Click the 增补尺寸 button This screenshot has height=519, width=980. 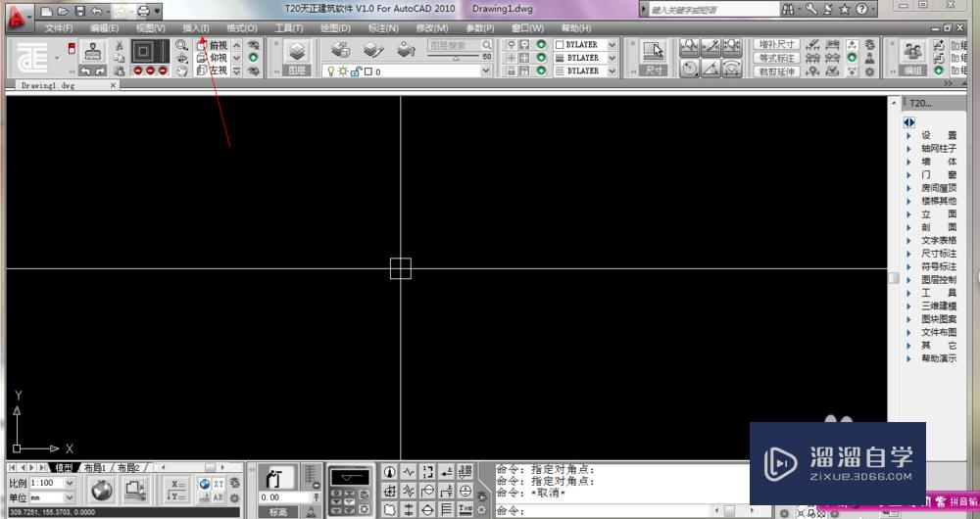click(x=777, y=44)
